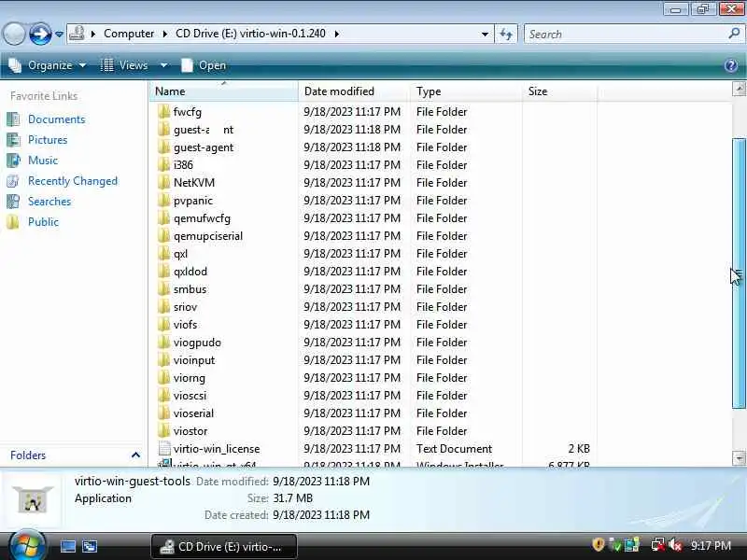Open Public in Favorite Links
The height and width of the screenshot is (560, 747).
(x=43, y=222)
